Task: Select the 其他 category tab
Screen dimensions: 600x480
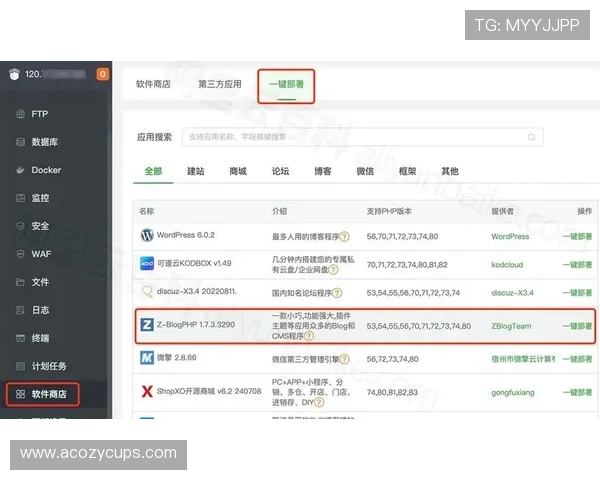Action: (x=450, y=171)
